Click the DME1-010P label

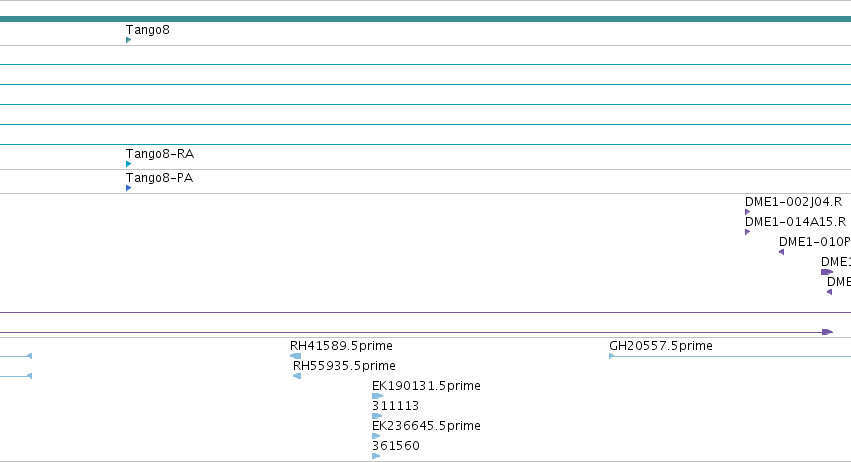815,242
